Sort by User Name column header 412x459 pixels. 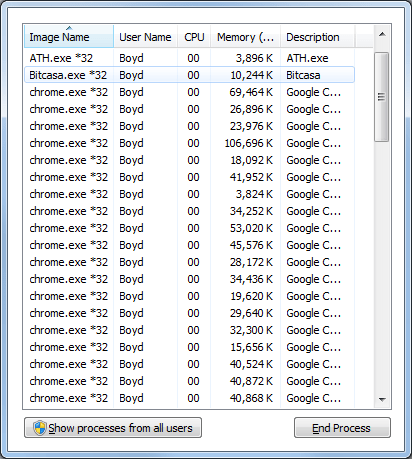tap(145, 37)
